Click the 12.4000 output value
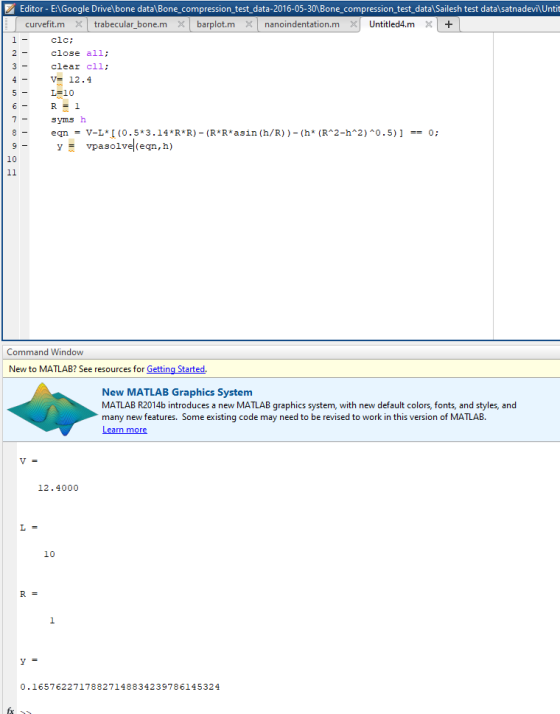Image resolution: width=560 pixels, height=714 pixels. tap(58, 488)
